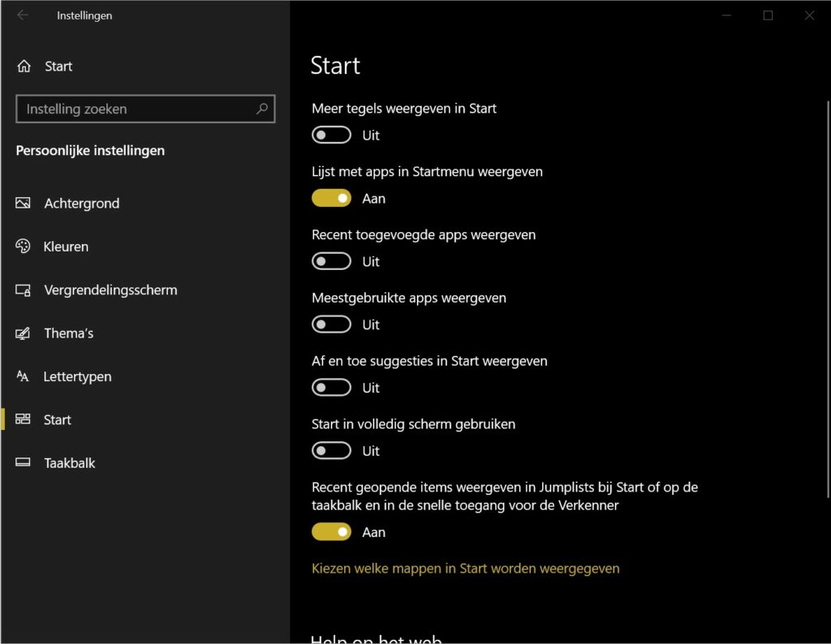Viewport: 831px width, 644px height.
Task: Click the magnifier search icon
Action: (262, 109)
